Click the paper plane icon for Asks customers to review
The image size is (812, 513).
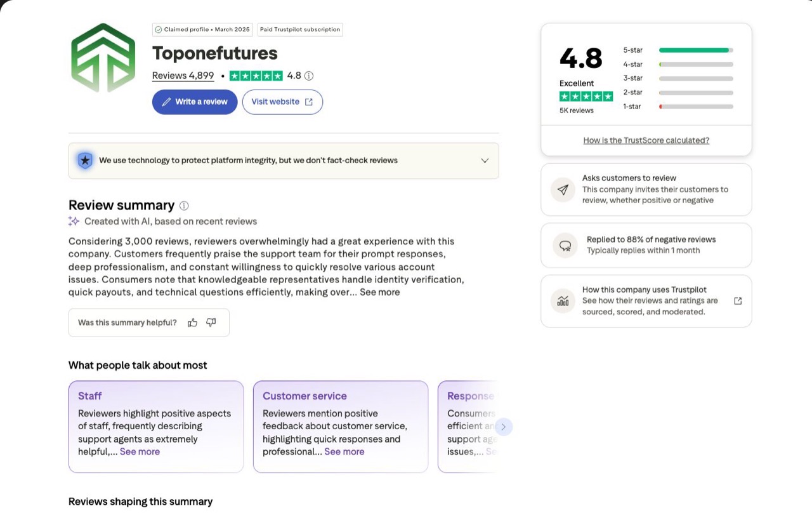[563, 190]
